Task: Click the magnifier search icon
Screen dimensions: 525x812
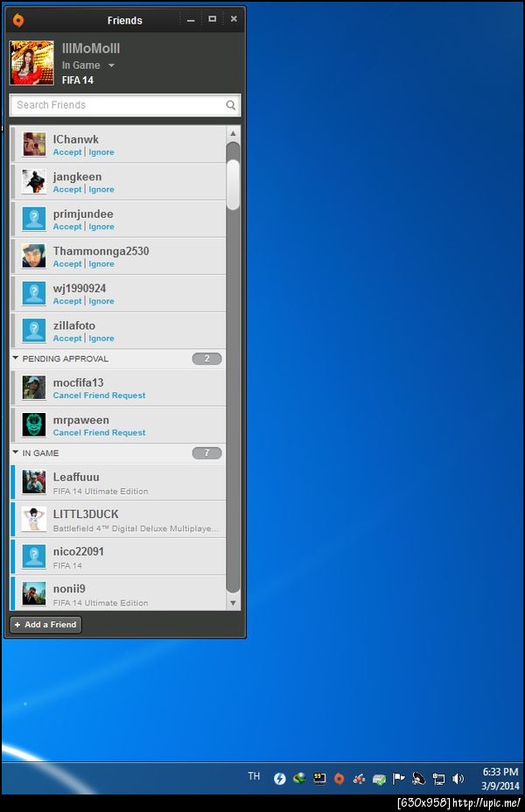Action: [230, 105]
